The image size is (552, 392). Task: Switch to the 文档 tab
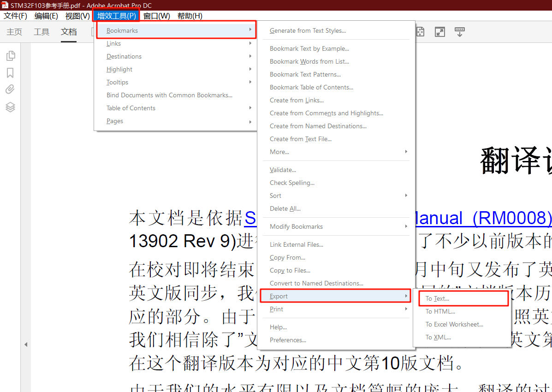[x=69, y=32]
